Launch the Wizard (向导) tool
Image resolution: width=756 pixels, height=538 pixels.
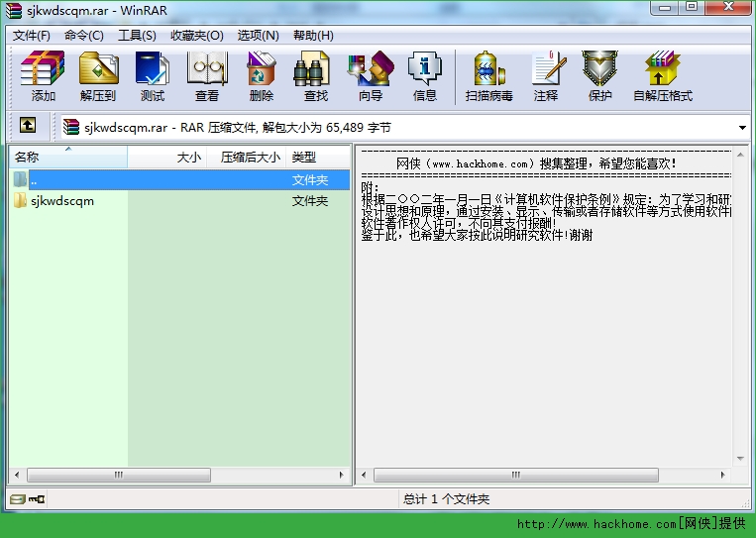pyautogui.click(x=371, y=75)
